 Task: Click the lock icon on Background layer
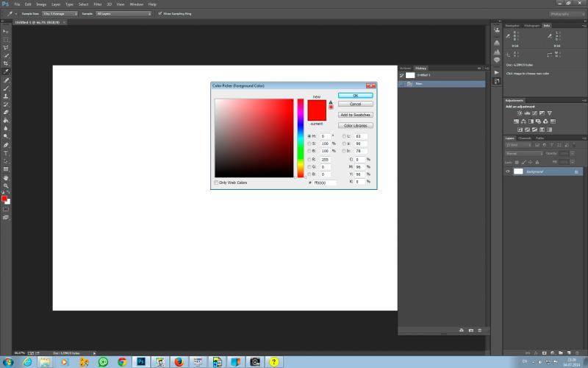(576, 171)
